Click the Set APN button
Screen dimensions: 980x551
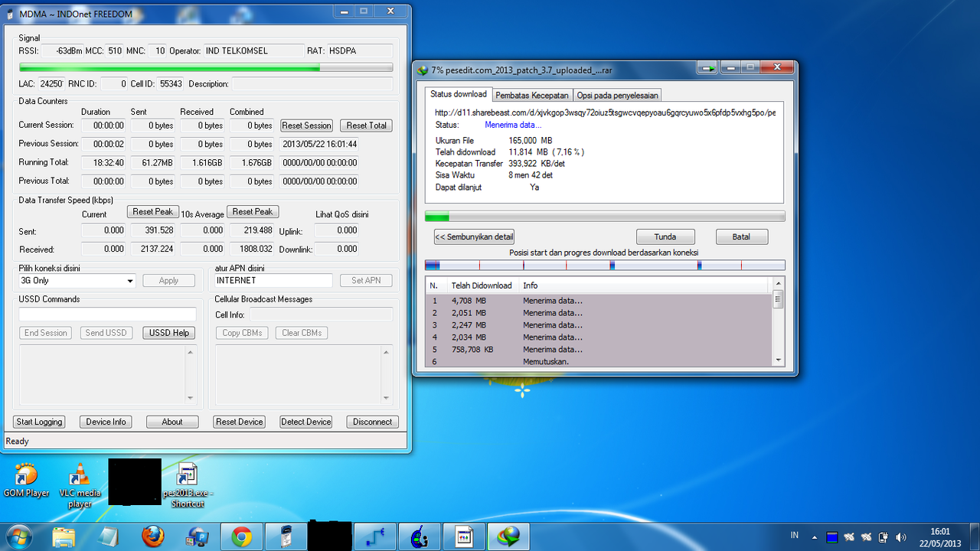pyautogui.click(x=366, y=281)
